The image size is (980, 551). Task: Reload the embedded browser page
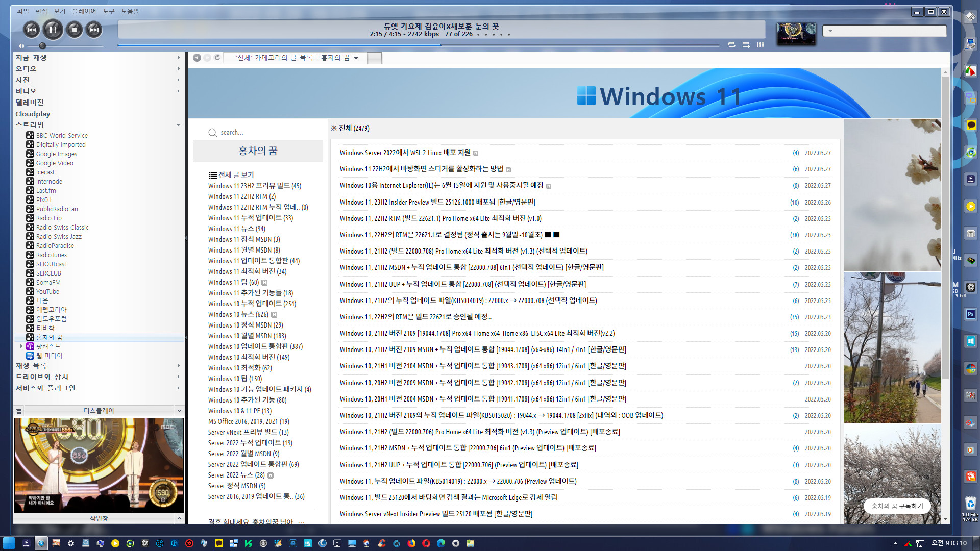coord(217,58)
